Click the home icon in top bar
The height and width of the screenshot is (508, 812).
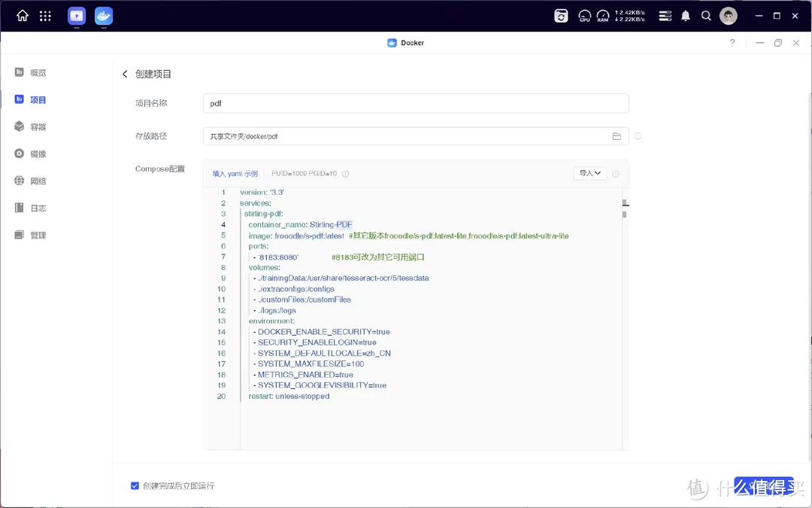23,16
